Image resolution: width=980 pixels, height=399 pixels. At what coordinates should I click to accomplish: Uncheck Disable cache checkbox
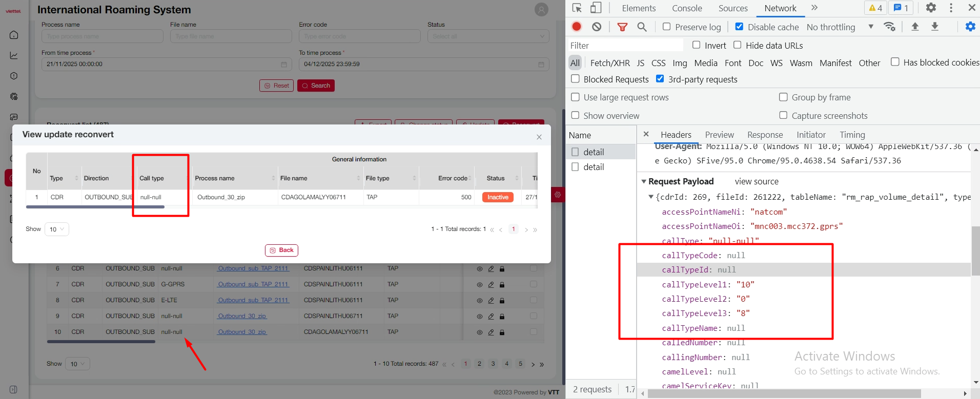click(739, 27)
